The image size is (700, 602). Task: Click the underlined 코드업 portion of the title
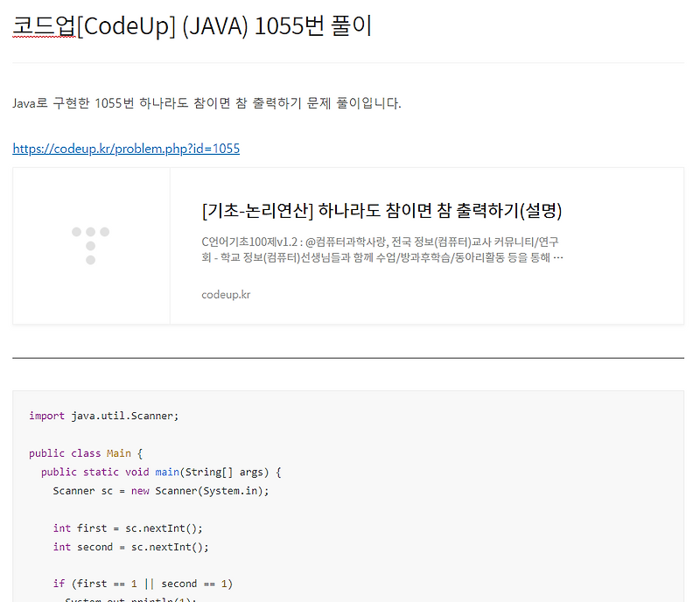click(x=43, y=26)
